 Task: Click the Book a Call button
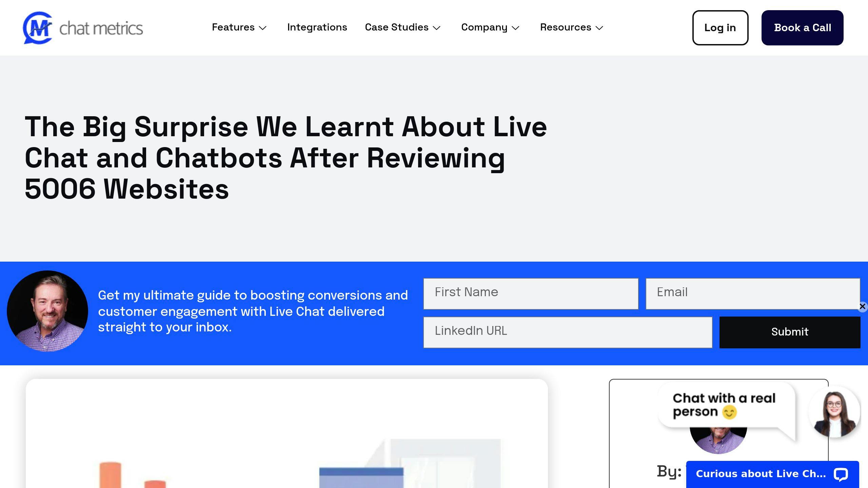[802, 28]
